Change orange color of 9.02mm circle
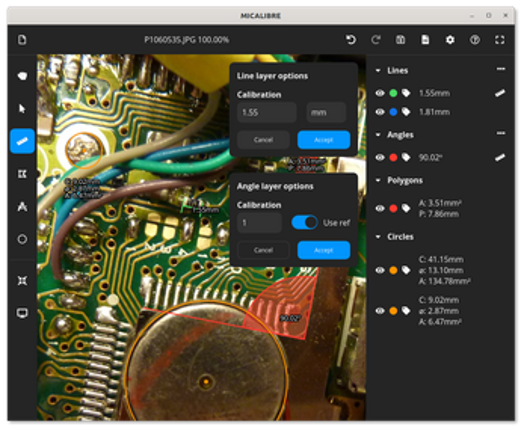 click(x=393, y=311)
